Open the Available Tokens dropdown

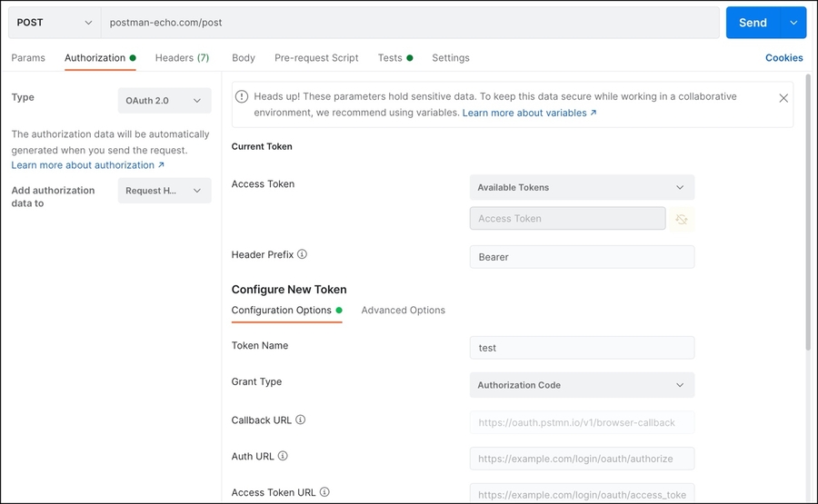tap(582, 188)
